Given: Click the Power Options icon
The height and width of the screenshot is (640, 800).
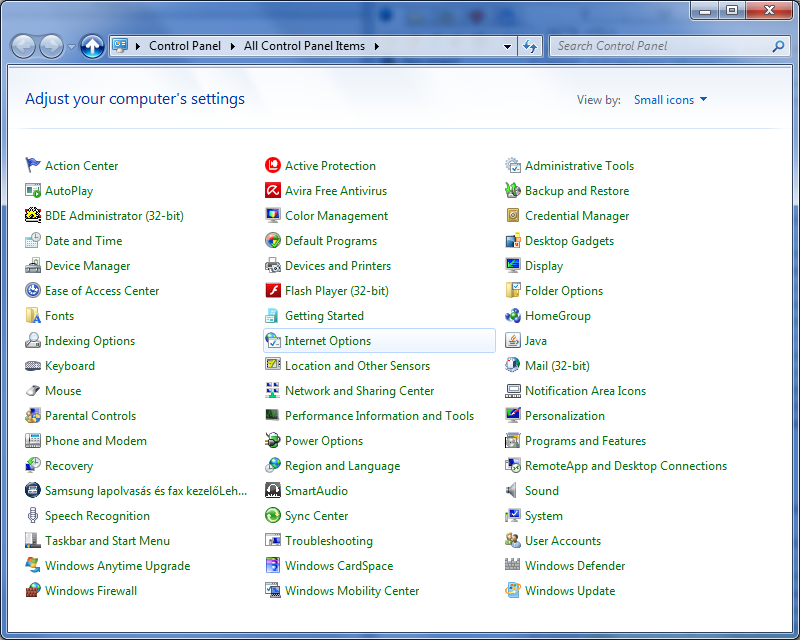Looking at the screenshot, I should 273,441.
